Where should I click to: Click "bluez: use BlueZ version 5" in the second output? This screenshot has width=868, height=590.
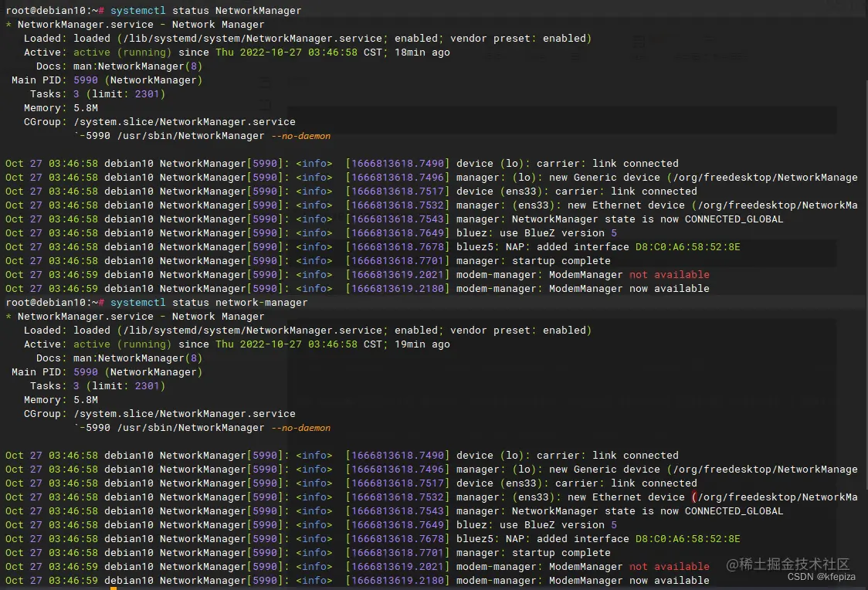click(537, 524)
